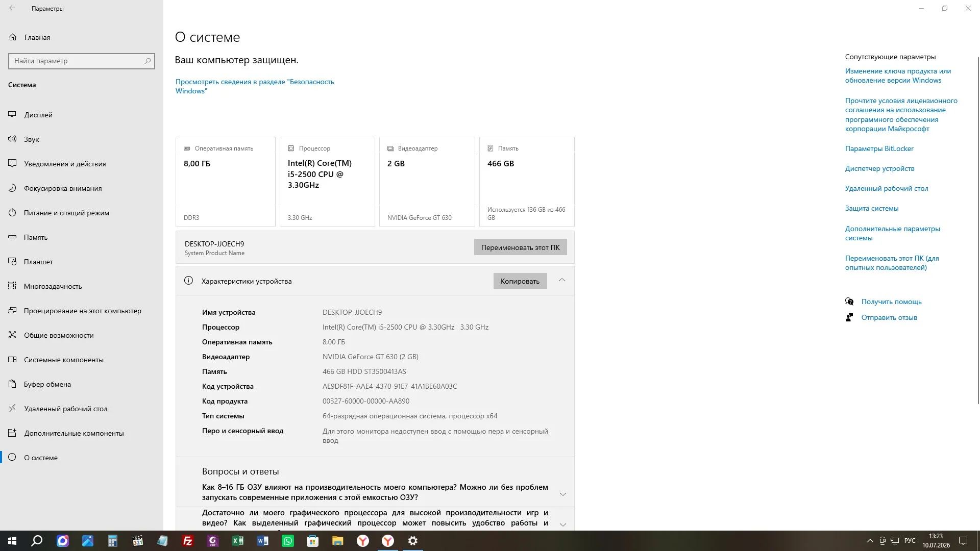Click the magnifier icon in the search field
The image size is (980, 551).
[148, 61]
